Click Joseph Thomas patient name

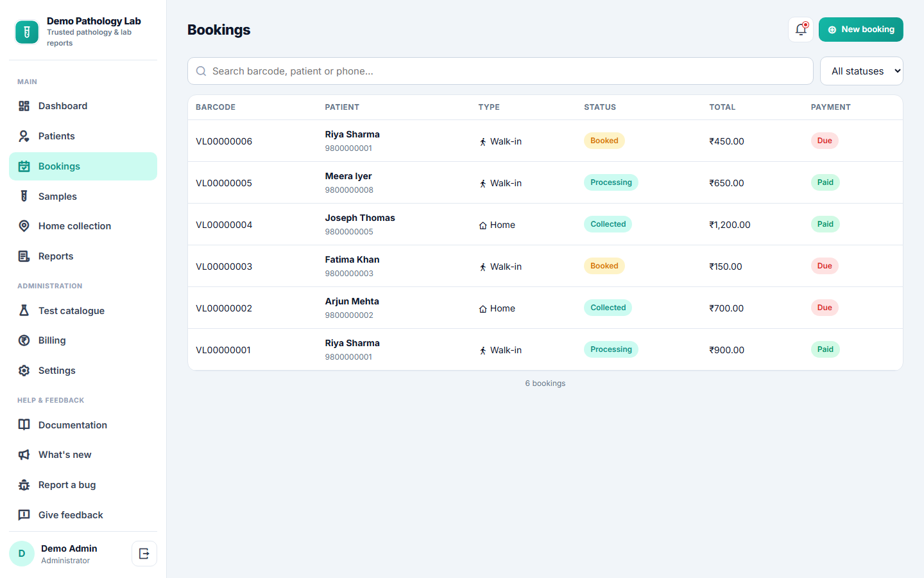(360, 218)
